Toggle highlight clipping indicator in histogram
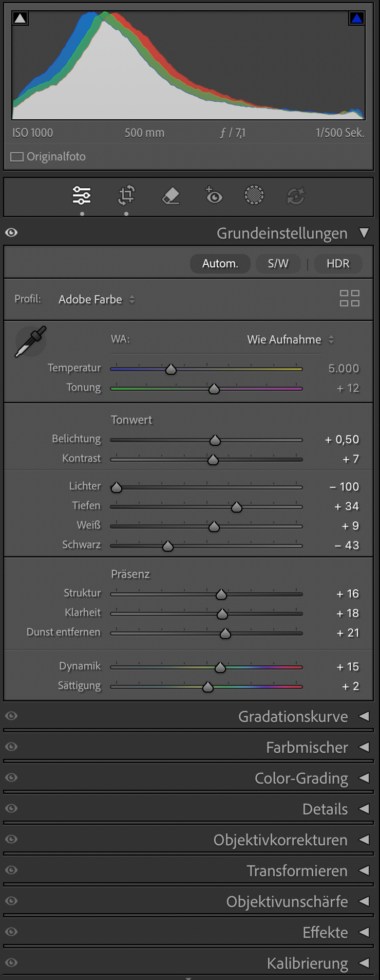The width and height of the screenshot is (380, 980). pos(357,19)
